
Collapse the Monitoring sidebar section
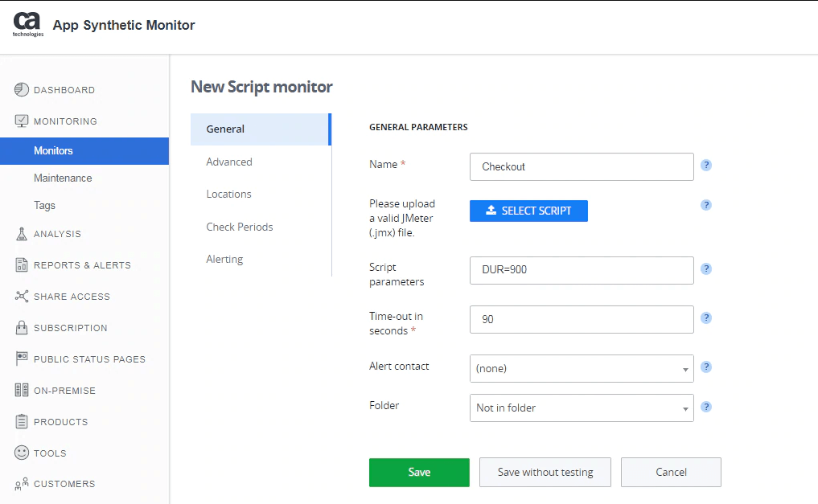64,121
